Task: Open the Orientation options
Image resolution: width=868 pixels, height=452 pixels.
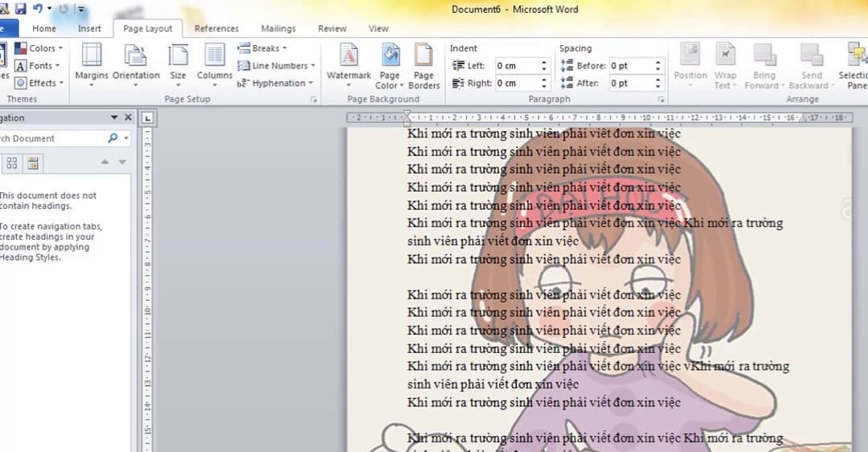Action: 136,64
